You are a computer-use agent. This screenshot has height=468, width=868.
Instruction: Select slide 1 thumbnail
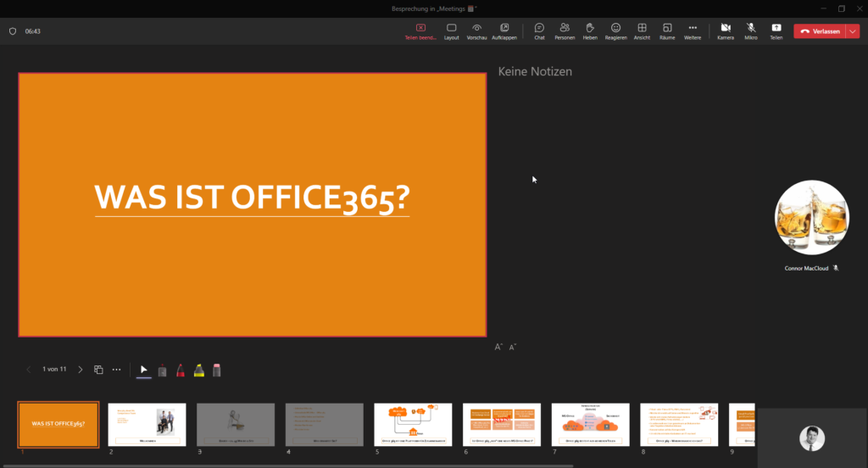pyautogui.click(x=58, y=424)
